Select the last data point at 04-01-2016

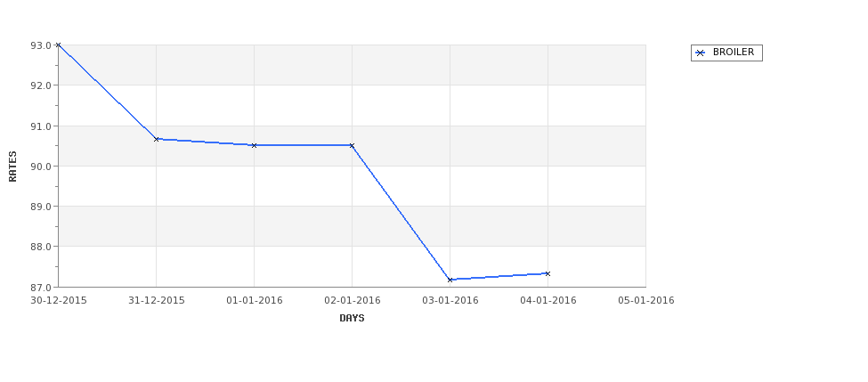coord(548,273)
